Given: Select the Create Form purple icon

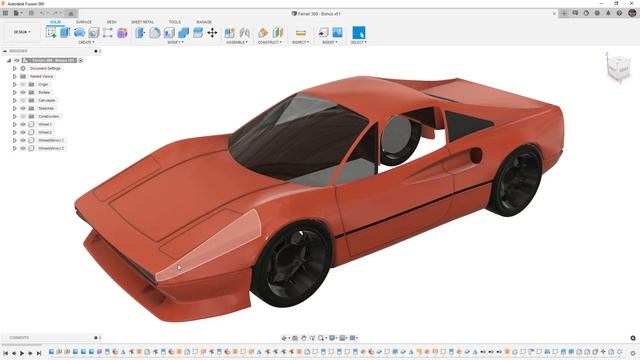Looking at the screenshot, I should (x=122, y=33).
